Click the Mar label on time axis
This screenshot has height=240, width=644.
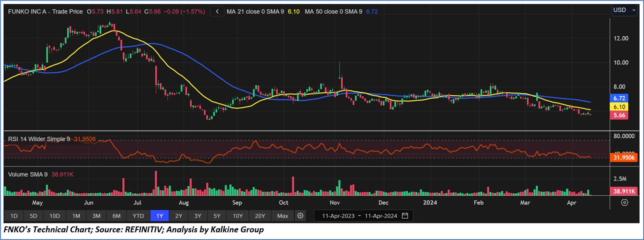pyautogui.click(x=525, y=203)
